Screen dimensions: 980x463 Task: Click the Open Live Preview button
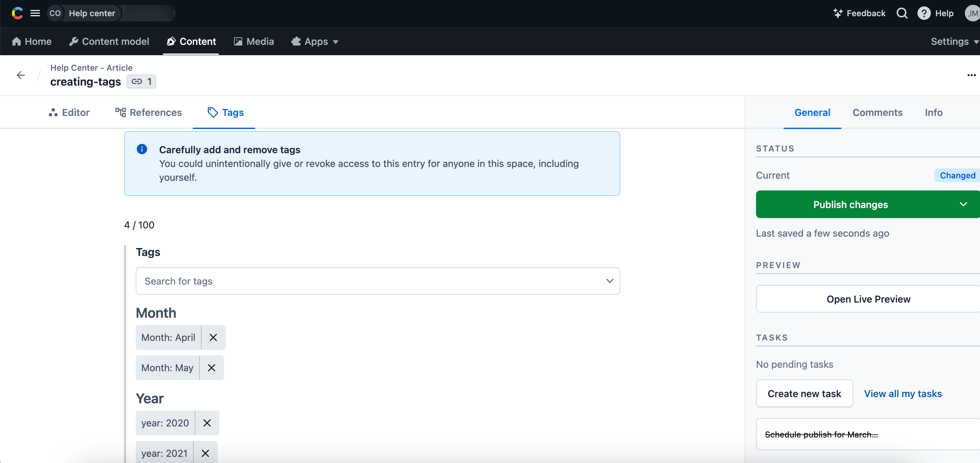point(868,299)
